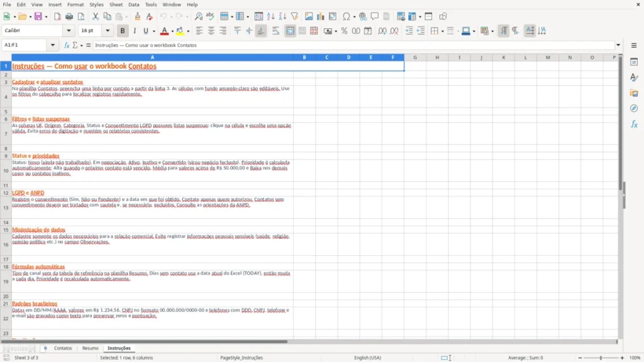Open the font size dropdown
Screen dimensions: 644x362
108,30
